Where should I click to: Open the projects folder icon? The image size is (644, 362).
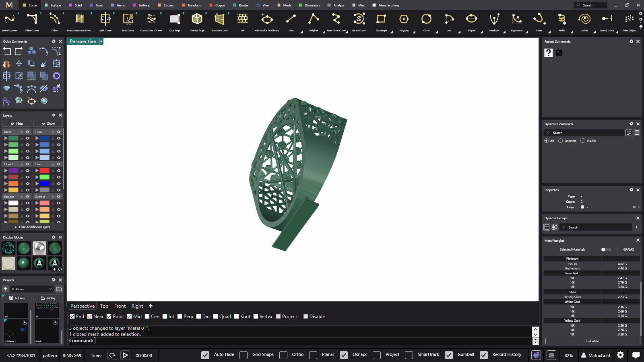click(59, 289)
